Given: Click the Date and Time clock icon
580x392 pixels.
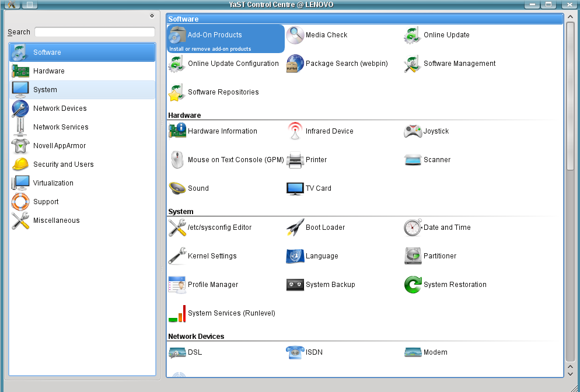Looking at the screenshot, I should pyautogui.click(x=413, y=228).
